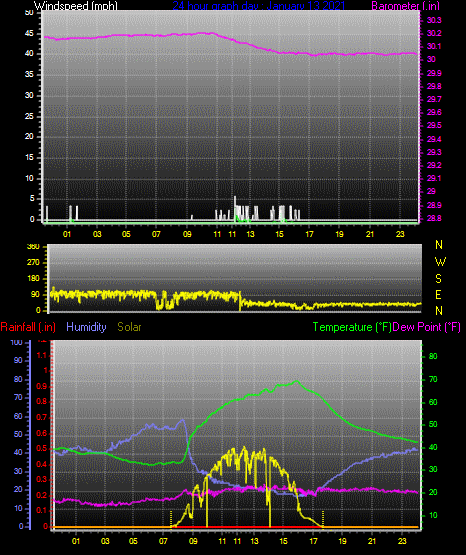This screenshot has height=555, width=466.
Task: Click the W wind direction label
Action: pyautogui.click(x=440, y=262)
